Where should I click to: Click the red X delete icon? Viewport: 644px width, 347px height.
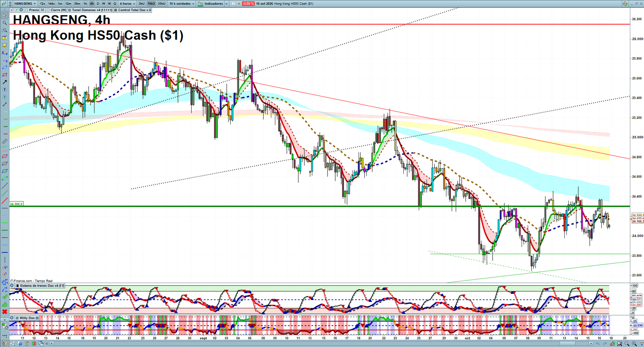pyautogui.click(x=4, y=312)
